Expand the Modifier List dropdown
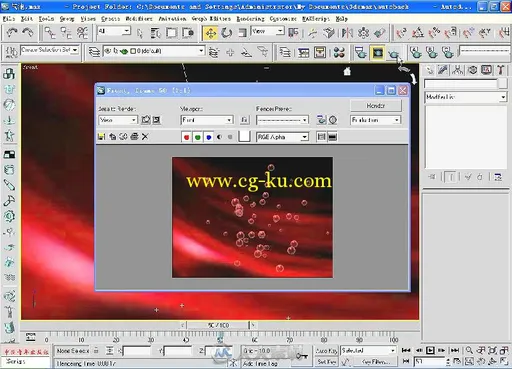The image size is (512, 369). (466, 97)
